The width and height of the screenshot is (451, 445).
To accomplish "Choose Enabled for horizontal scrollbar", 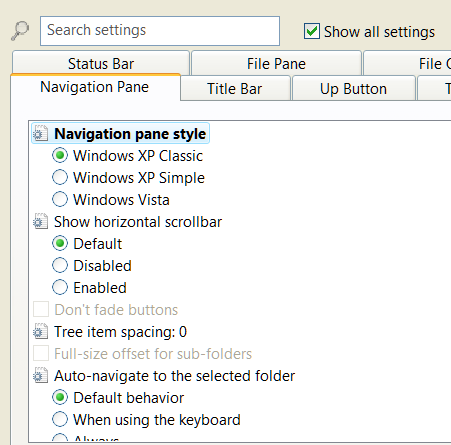I will click(60, 287).
